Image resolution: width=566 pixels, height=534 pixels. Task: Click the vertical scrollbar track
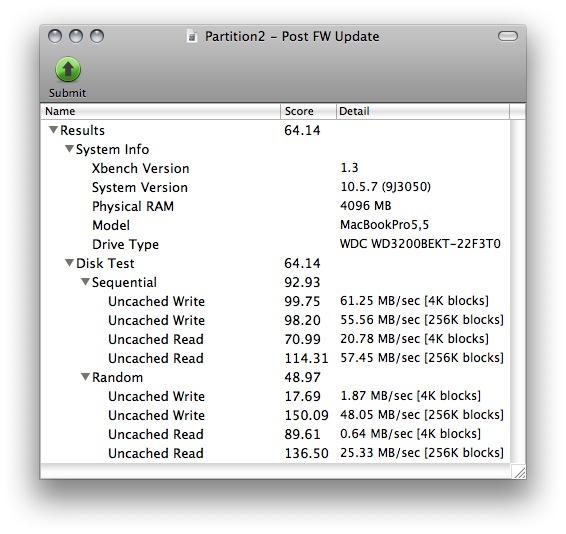pyautogui.click(x=518, y=291)
